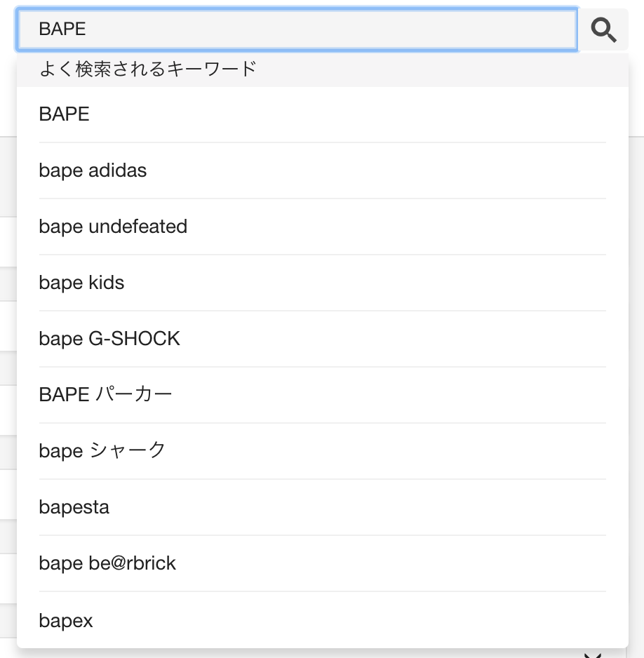Click the magnifying glass search icon
The height and width of the screenshot is (658, 644).
[x=603, y=29]
